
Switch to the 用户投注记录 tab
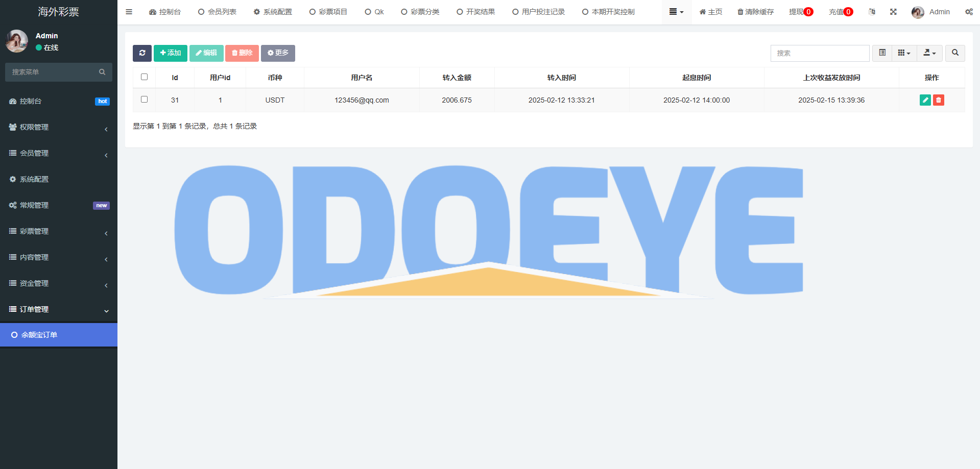click(x=539, y=12)
